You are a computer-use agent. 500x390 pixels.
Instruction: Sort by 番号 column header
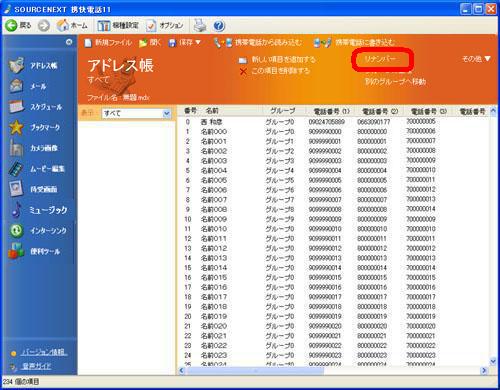point(190,111)
